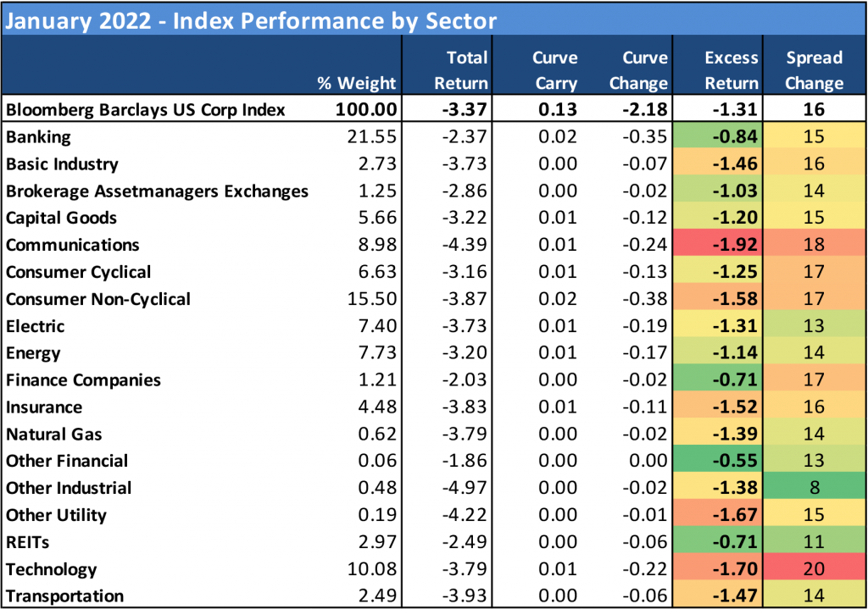Select the green Other Industrial spread change cell

click(814, 488)
